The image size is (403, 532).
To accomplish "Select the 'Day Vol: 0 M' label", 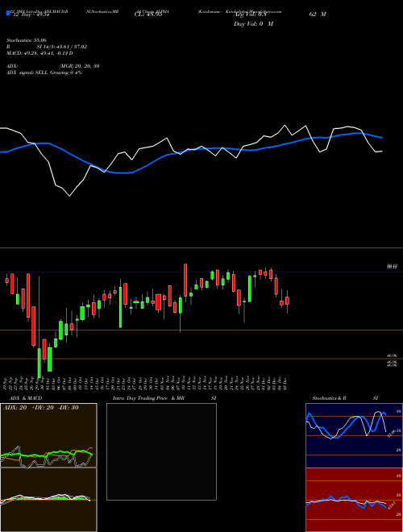I will click(x=253, y=24).
